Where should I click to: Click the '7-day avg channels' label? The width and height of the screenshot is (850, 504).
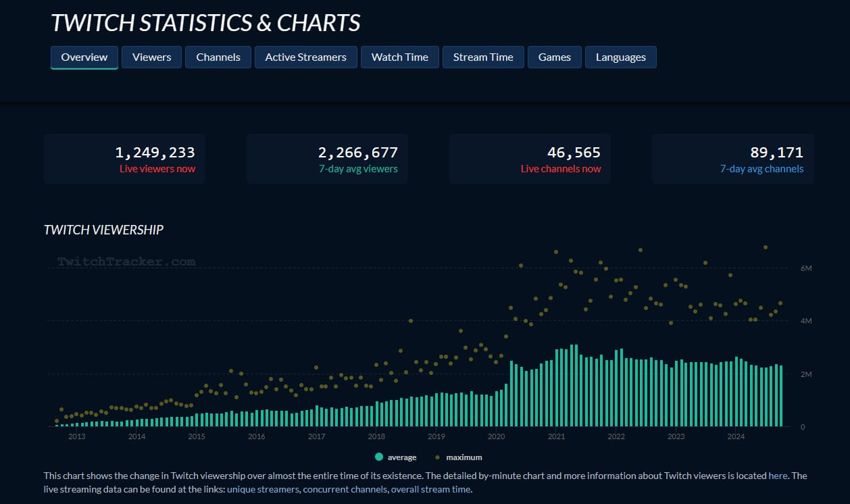click(x=761, y=169)
